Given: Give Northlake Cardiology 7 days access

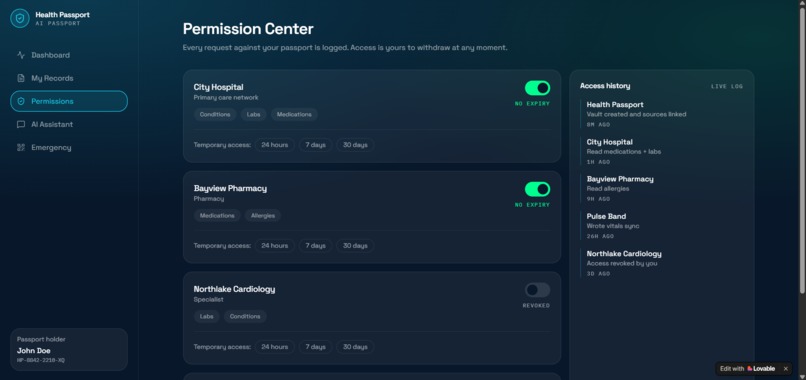Looking at the screenshot, I should tap(316, 347).
